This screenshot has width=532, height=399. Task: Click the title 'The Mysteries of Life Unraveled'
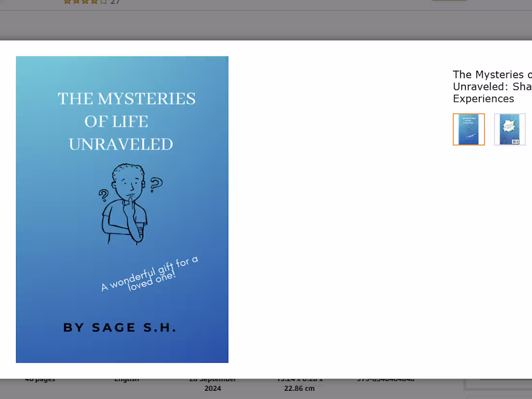492,87
